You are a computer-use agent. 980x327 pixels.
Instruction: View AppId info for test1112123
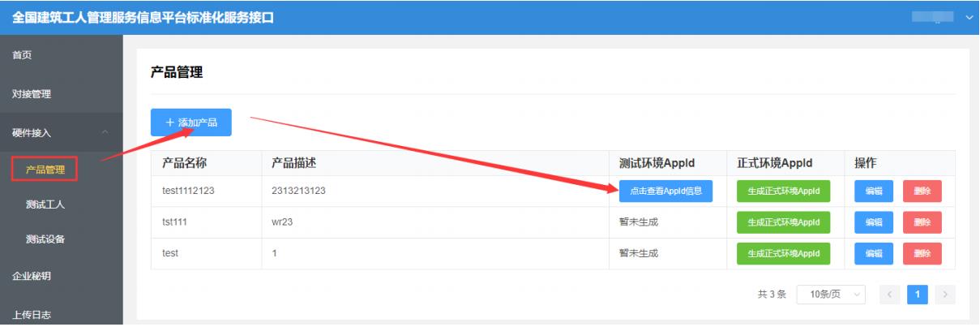coord(665,191)
